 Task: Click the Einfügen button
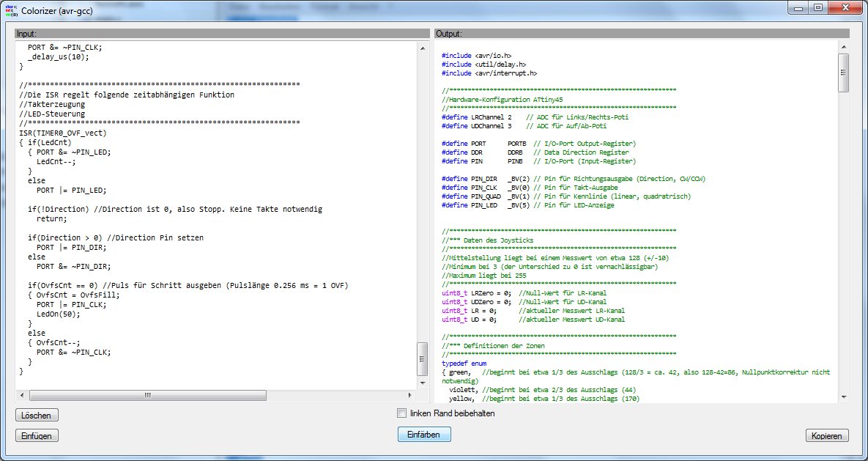click(x=37, y=435)
